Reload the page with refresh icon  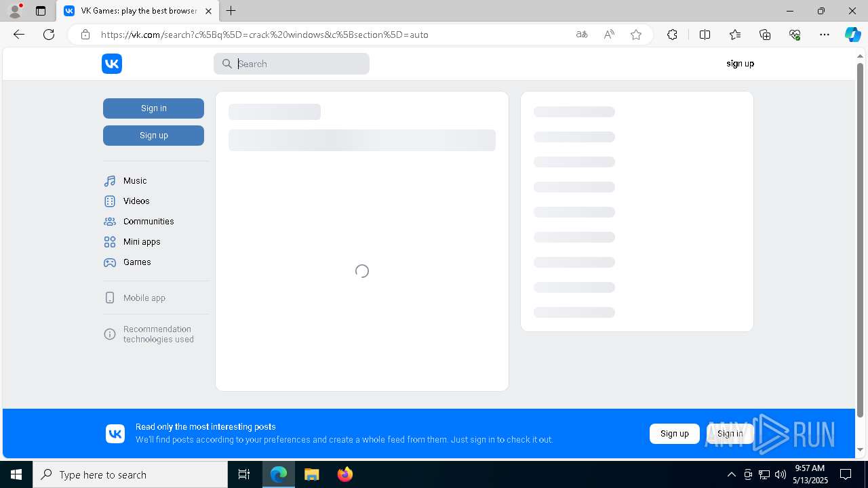[x=49, y=35]
